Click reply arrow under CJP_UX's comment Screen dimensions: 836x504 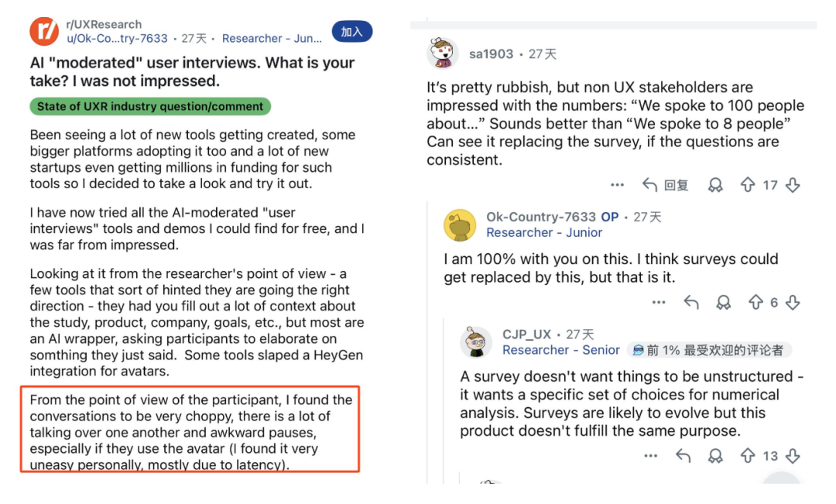683,455
